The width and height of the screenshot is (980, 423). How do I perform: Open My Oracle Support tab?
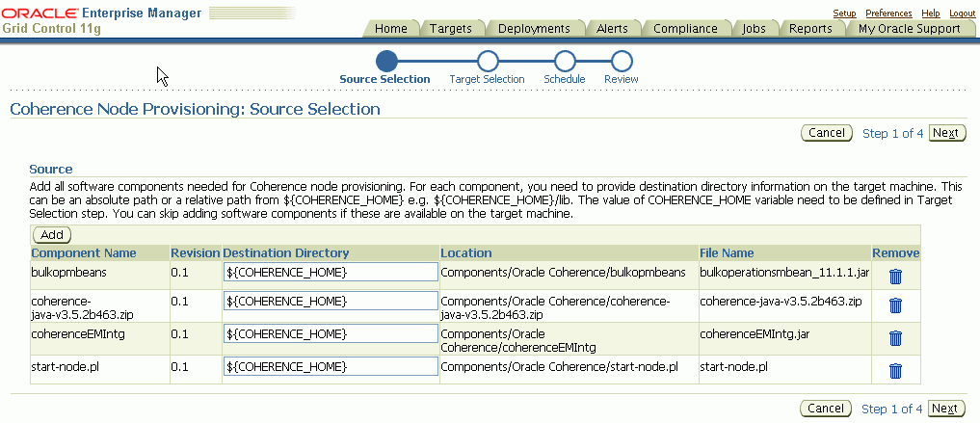pos(909,29)
